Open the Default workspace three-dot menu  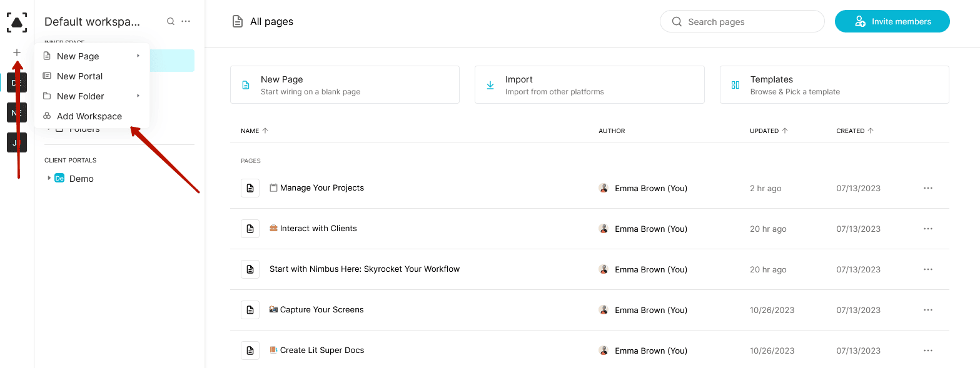186,21
